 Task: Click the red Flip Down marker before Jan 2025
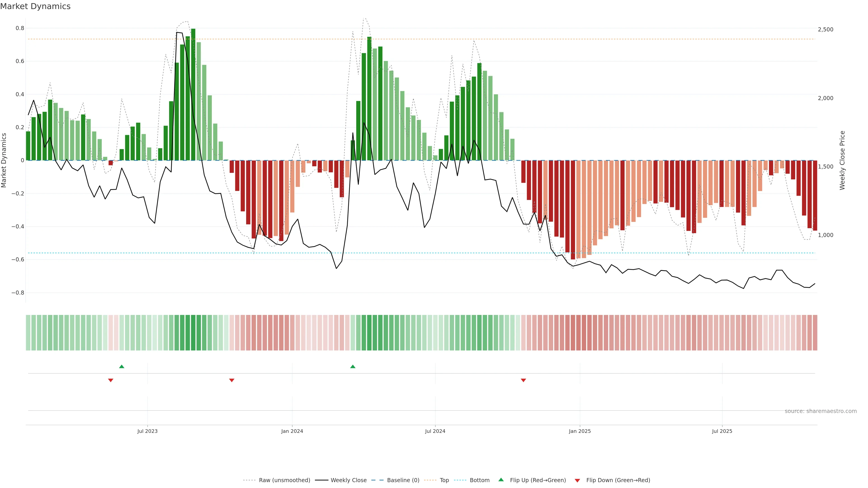pyautogui.click(x=523, y=380)
